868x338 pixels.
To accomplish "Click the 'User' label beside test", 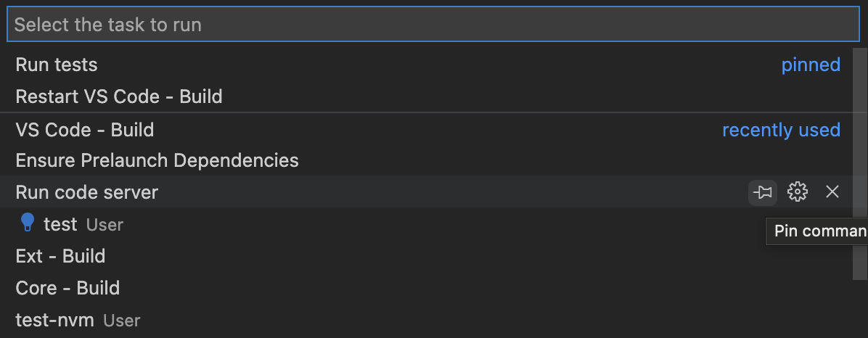I will point(105,225).
